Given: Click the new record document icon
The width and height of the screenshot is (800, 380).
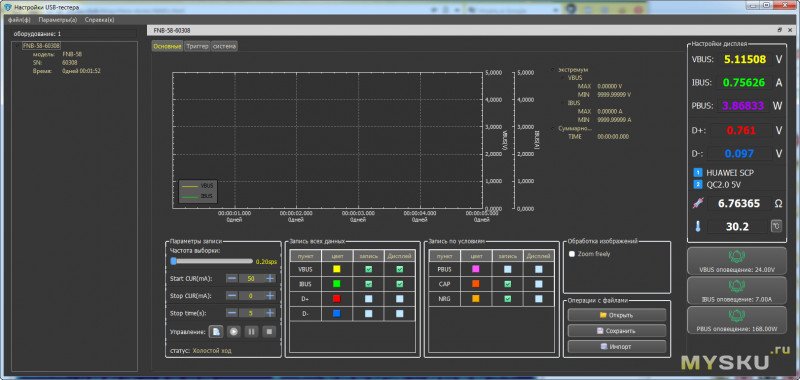Looking at the screenshot, I should coord(216,332).
